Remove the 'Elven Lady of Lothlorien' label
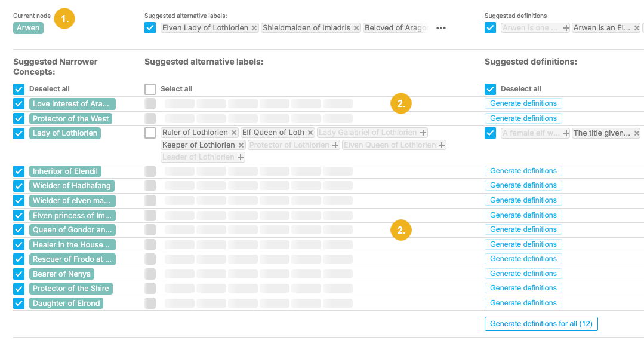Screen dimensions: 644x340 (x=254, y=28)
